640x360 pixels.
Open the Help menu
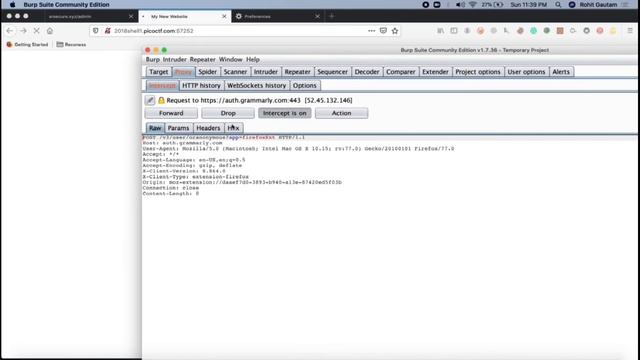click(253, 60)
